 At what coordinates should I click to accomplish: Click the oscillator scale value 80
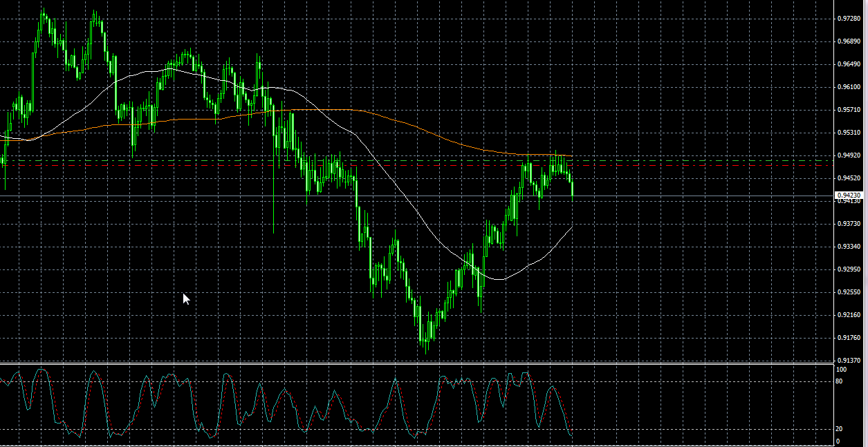840,381
